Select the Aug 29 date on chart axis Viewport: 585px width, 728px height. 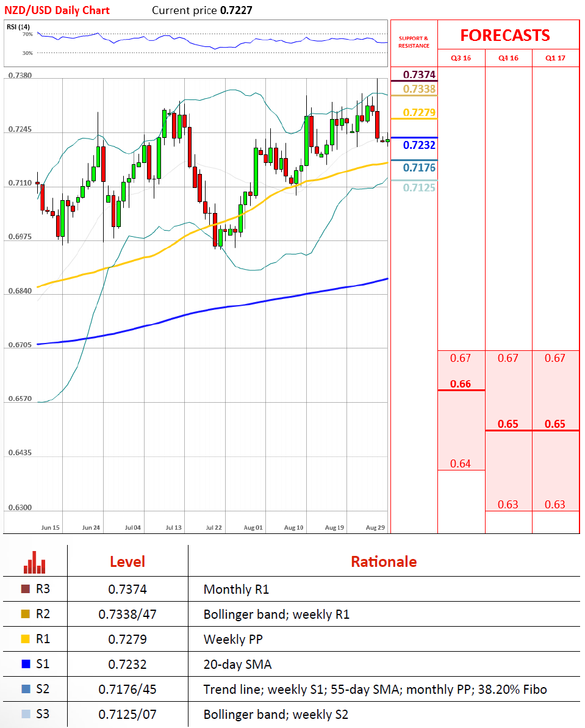tap(375, 527)
